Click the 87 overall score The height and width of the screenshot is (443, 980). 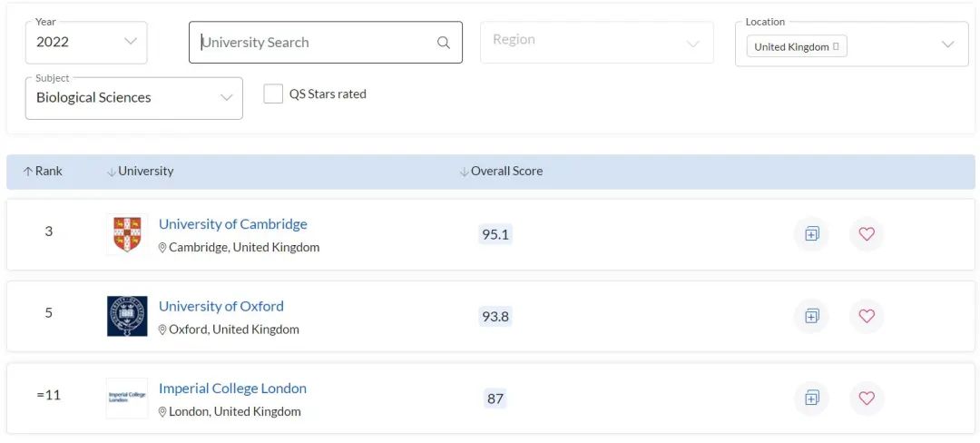[495, 399]
